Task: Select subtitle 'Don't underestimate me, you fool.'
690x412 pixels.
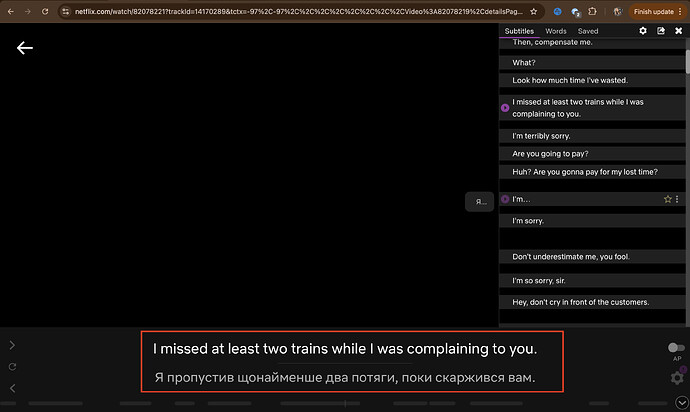Action: click(x=592, y=257)
